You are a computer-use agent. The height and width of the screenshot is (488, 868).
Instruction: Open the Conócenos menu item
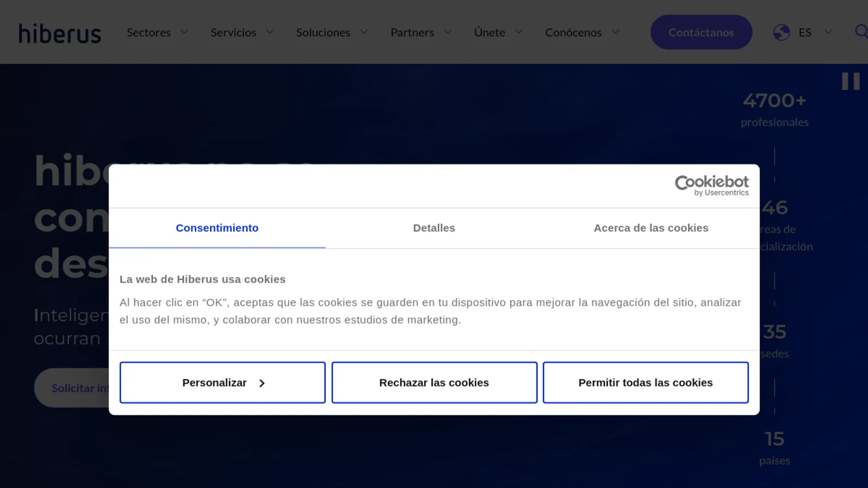(573, 33)
